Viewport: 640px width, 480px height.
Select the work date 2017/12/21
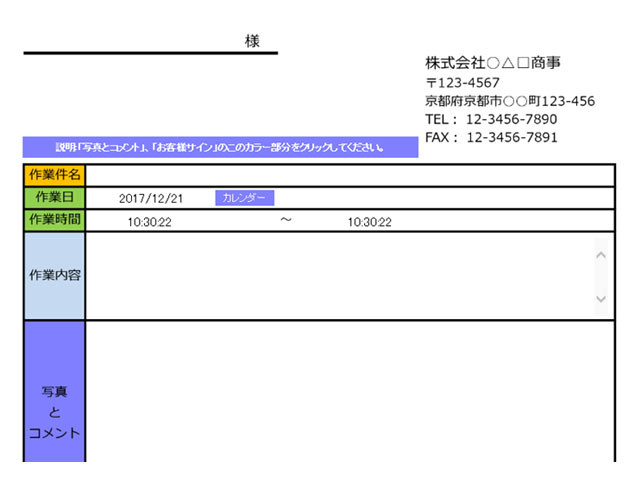pyautogui.click(x=151, y=199)
